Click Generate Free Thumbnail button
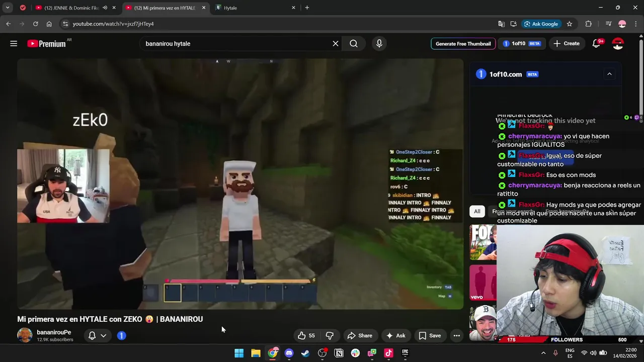Viewport: 644px width, 362px height. tap(463, 44)
